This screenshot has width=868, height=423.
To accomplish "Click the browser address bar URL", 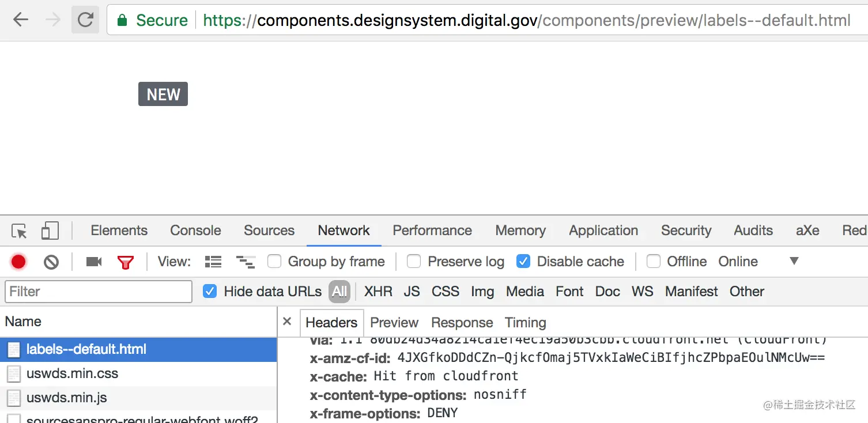I will 527,21.
